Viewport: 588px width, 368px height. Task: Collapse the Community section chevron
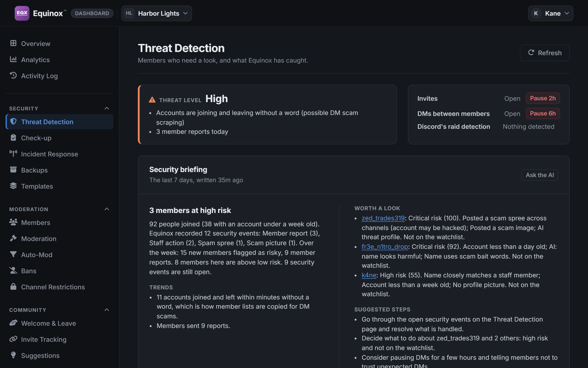pos(107,310)
